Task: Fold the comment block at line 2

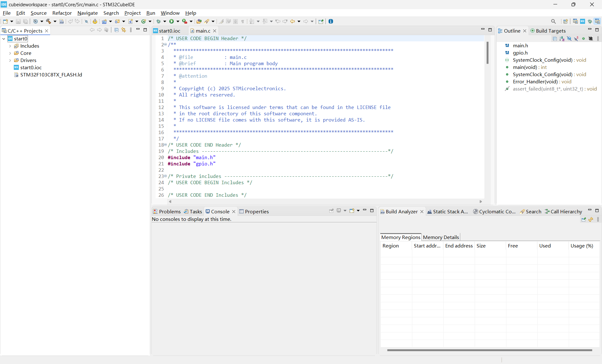Action: click(166, 44)
